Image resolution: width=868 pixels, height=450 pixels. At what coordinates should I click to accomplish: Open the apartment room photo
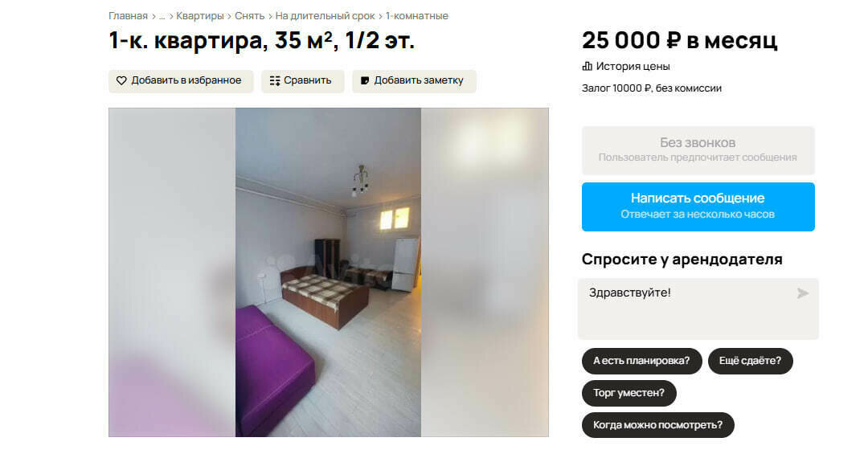click(x=328, y=272)
